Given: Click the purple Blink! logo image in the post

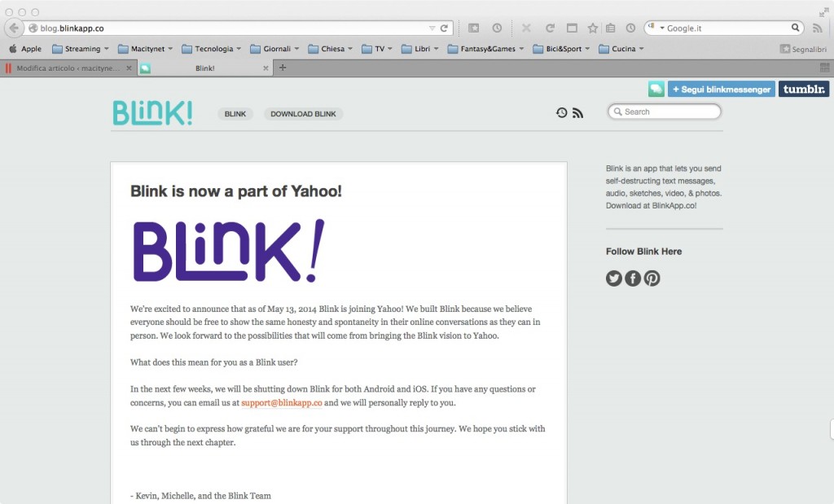Looking at the screenshot, I should [228, 251].
